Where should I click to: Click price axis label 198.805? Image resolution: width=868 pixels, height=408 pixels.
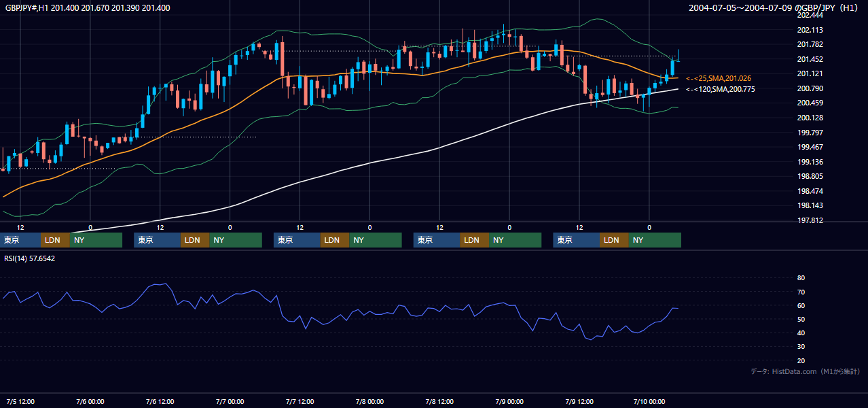click(810, 176)
